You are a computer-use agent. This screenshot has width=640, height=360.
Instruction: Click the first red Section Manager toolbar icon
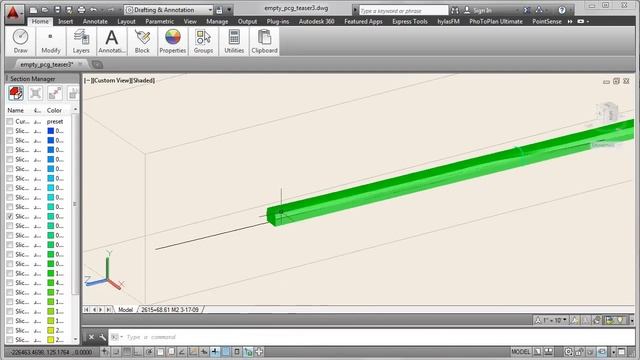coord(16,93)
